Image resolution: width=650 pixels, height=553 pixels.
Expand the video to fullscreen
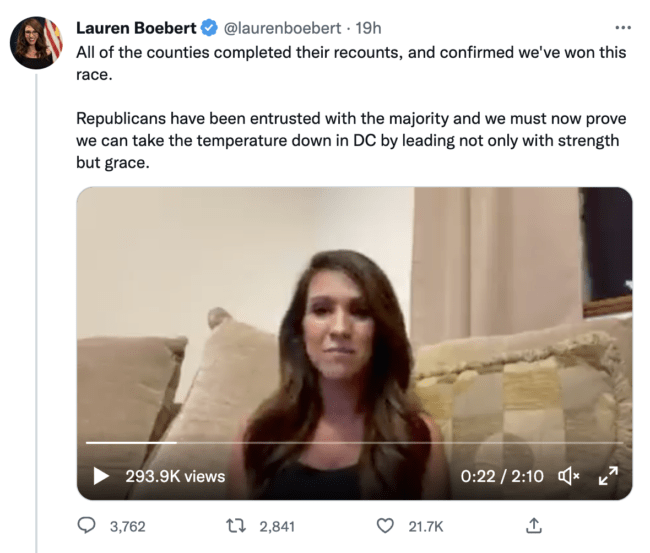click(x=607, y=476)
